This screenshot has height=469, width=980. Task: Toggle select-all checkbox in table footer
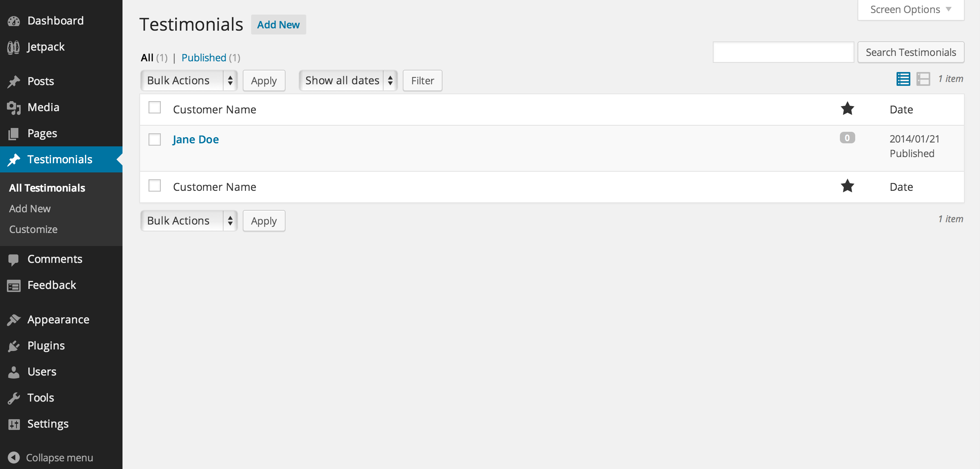coord(155,186)
